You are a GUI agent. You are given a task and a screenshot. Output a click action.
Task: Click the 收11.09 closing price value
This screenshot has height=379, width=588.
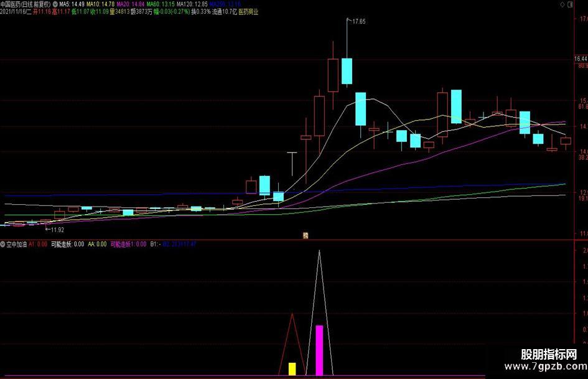(x=100, y=12)
